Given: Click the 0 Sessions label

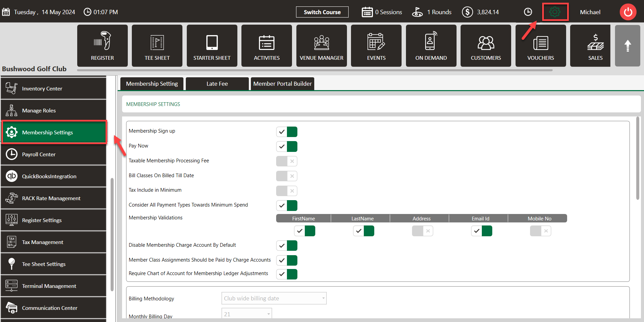Looking at the screenshot, I should tap(388, 12).
